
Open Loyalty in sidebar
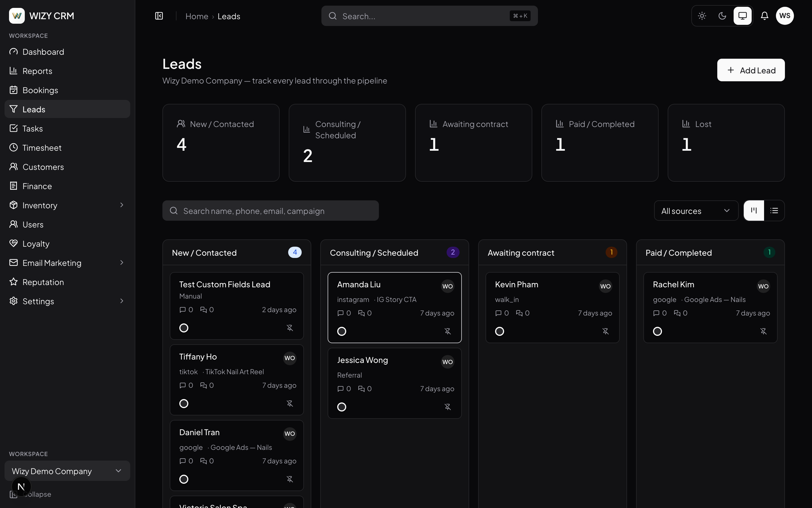[x=67, y=243]
